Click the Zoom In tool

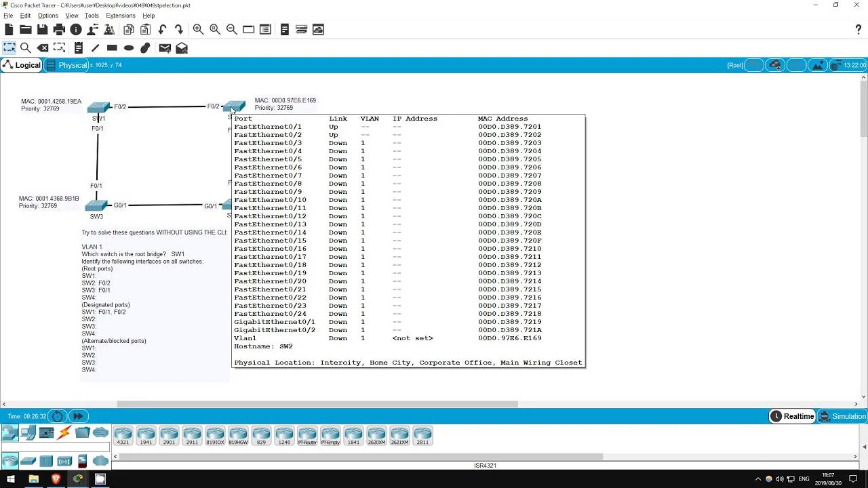pos(198,29)
